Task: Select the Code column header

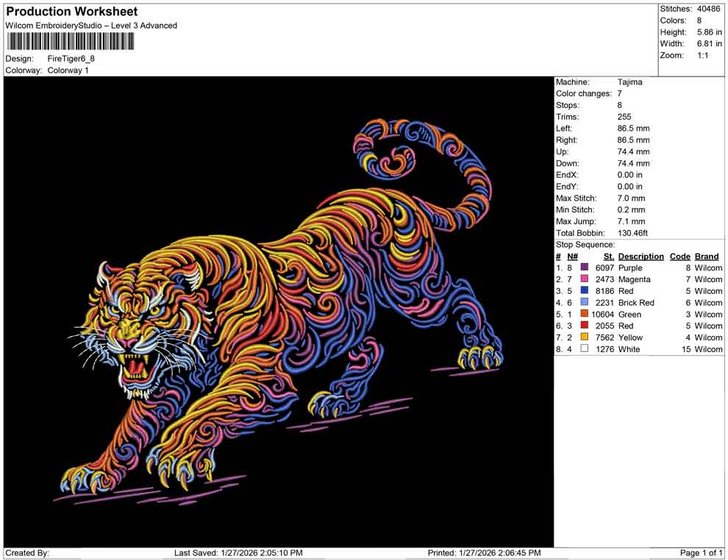Action: click(679, 256)
